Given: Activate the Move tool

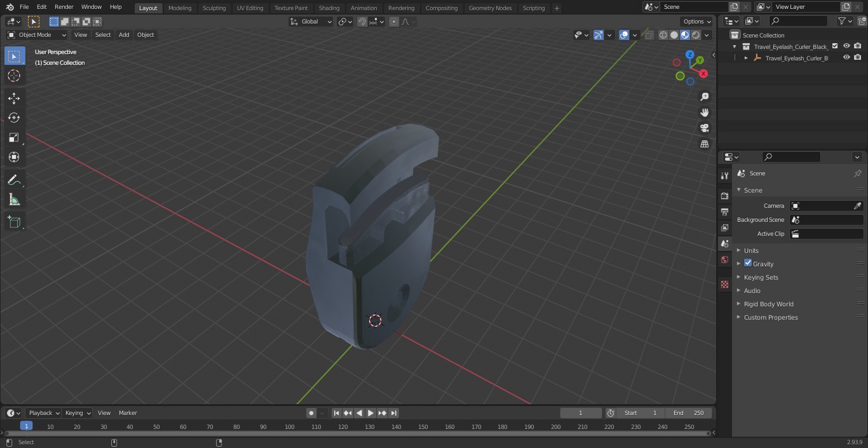Looking at the screenshot, I should [14, 98].
